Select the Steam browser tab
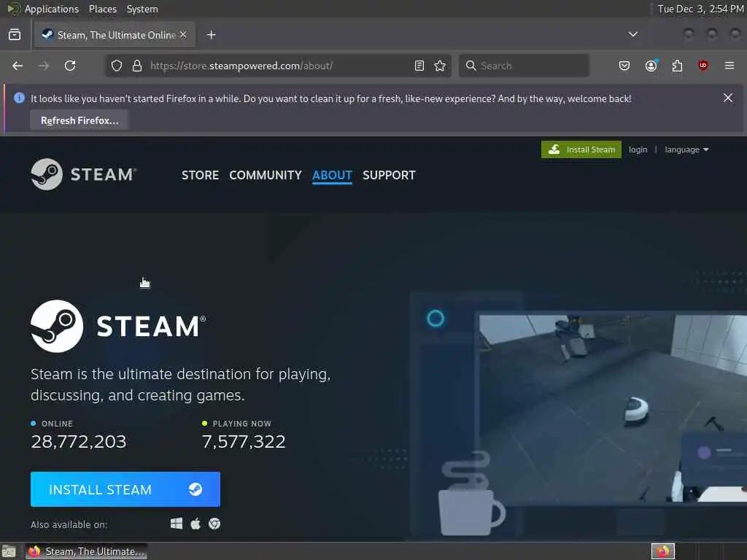 (115, 35)
